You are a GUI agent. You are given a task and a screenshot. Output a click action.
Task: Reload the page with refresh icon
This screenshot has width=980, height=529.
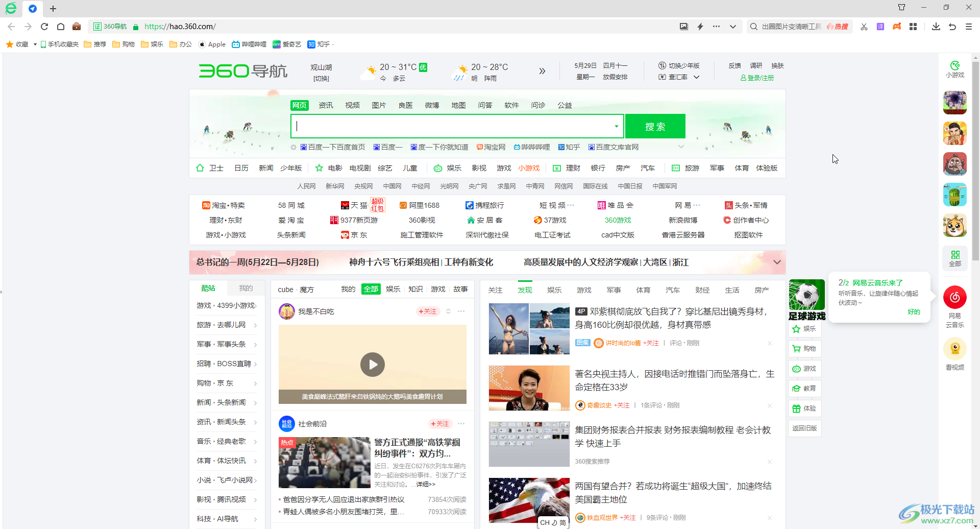[44, 27]
